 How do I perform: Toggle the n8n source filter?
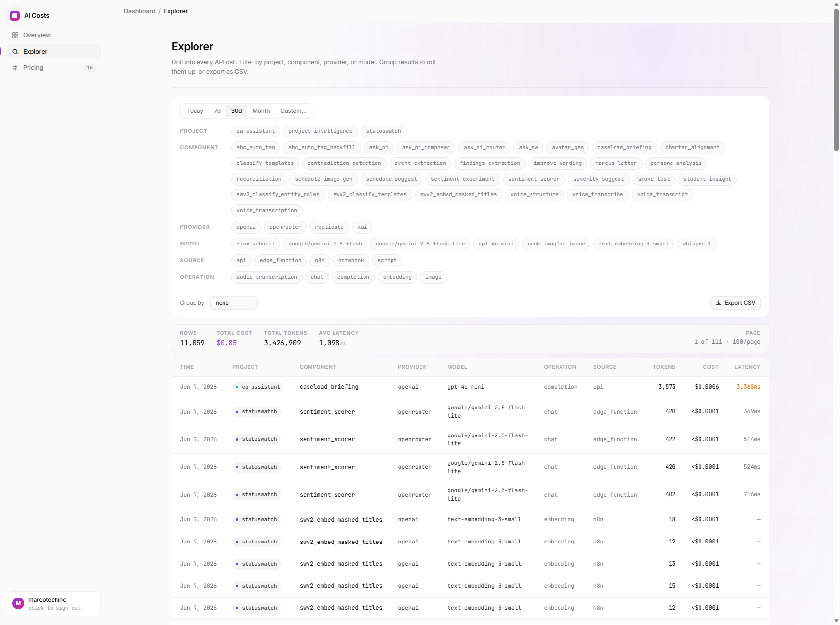click(x=320, y=261)
